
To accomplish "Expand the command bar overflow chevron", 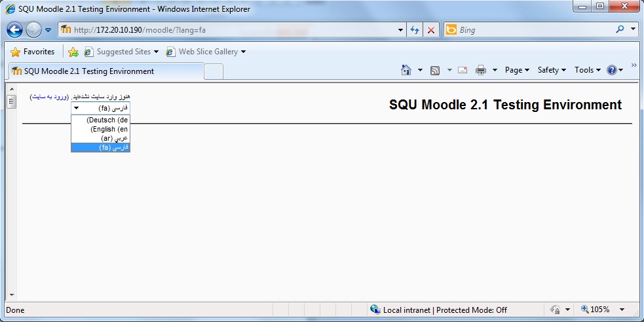I will pos(634,65).
